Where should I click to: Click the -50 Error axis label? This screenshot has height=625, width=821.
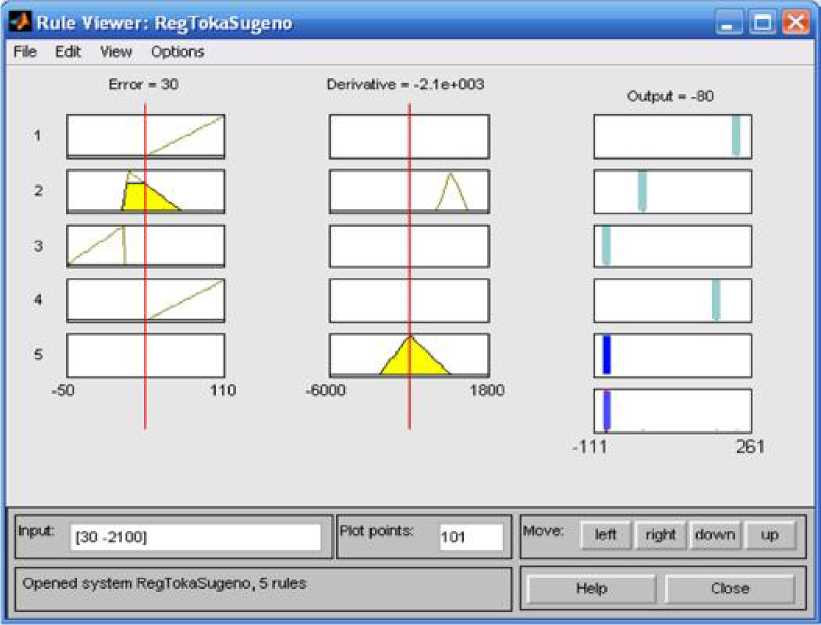pos(63,390)
